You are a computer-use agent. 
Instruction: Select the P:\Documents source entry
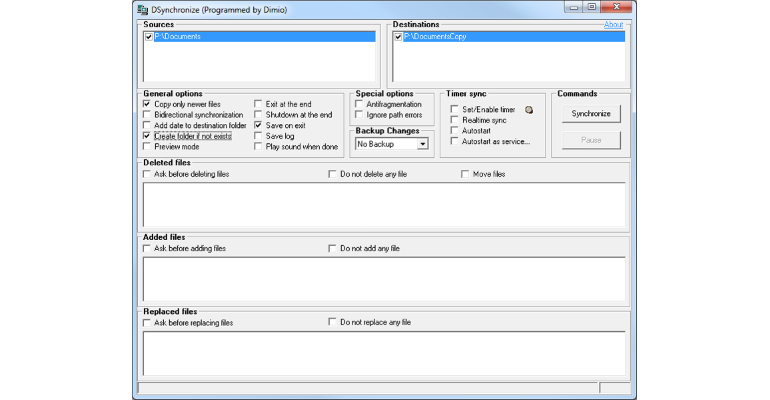(265, 36)
